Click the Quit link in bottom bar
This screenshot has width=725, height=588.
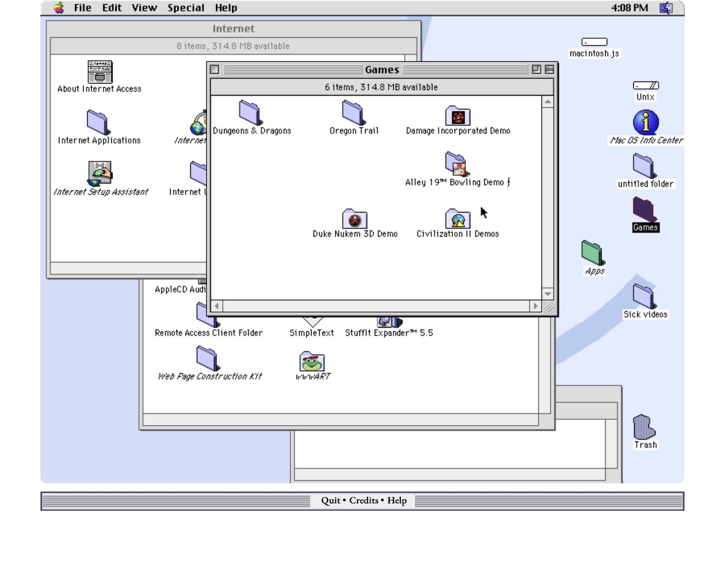(331, 500)
